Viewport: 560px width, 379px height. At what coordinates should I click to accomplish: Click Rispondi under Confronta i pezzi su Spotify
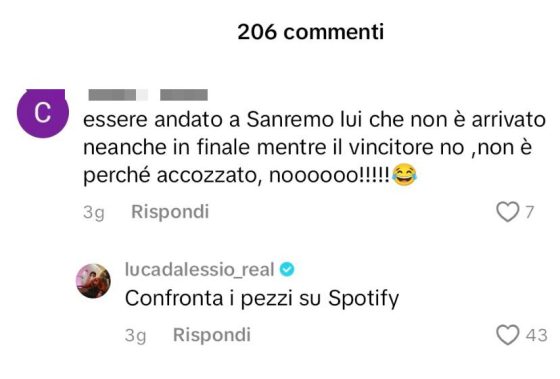click(x=212, y=335)
